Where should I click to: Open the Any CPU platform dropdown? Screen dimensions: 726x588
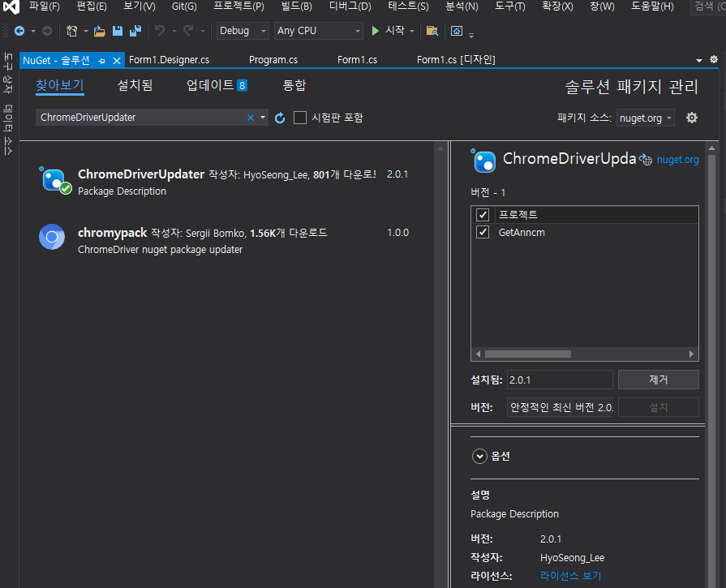pos(319,31)
